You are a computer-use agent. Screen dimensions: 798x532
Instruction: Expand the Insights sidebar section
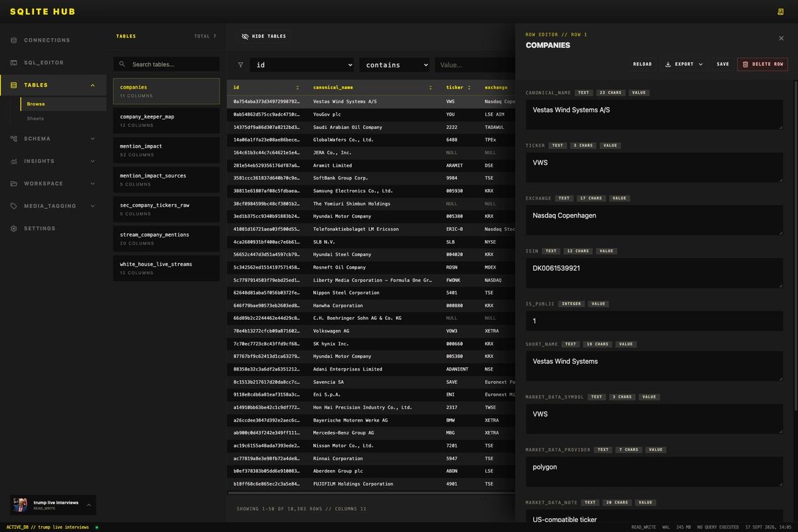point(92,161)
